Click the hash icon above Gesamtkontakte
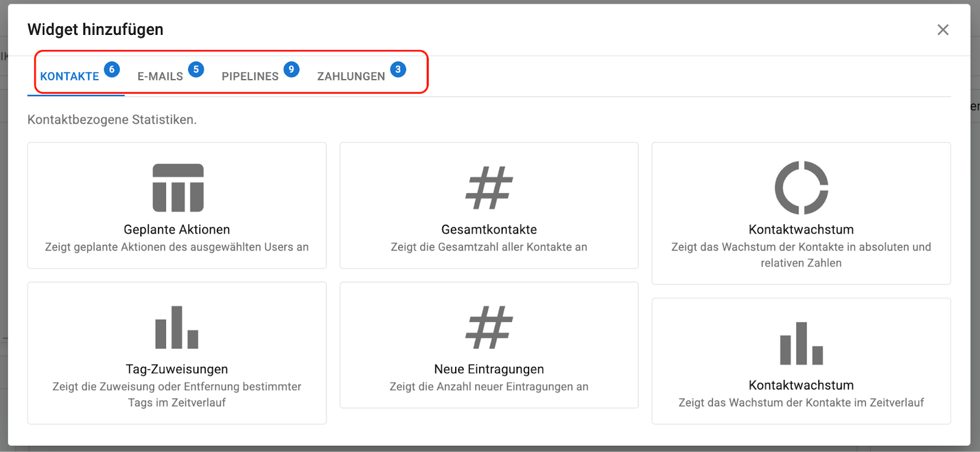This screenshot has height=452, width=980. tap(489, 188)
